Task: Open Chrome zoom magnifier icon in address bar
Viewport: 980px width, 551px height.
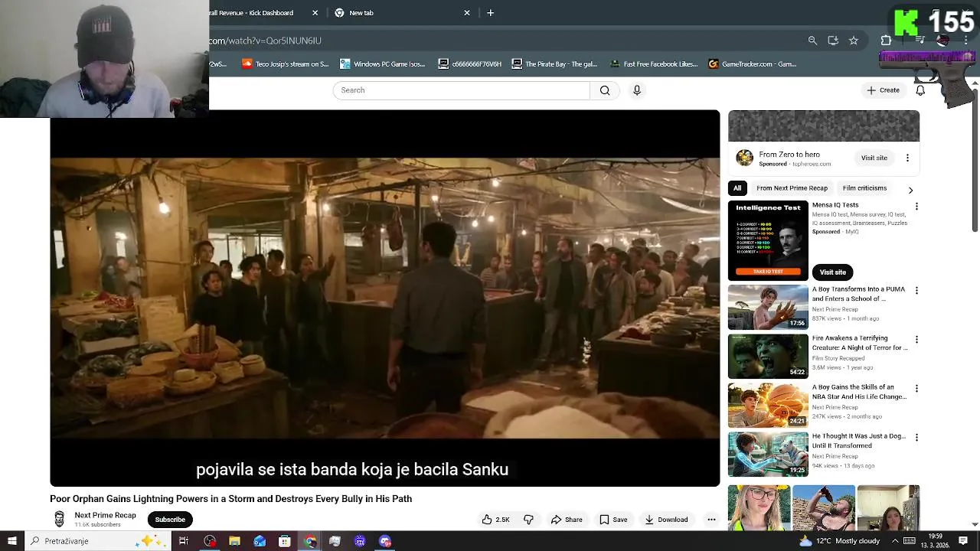Action: [812, 41]
